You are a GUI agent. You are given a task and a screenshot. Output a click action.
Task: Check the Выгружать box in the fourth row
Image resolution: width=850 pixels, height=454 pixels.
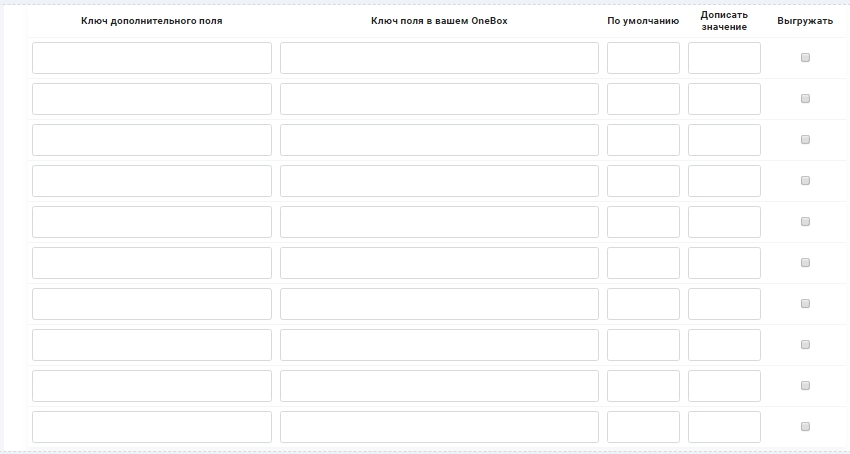(x=805, y=181)
